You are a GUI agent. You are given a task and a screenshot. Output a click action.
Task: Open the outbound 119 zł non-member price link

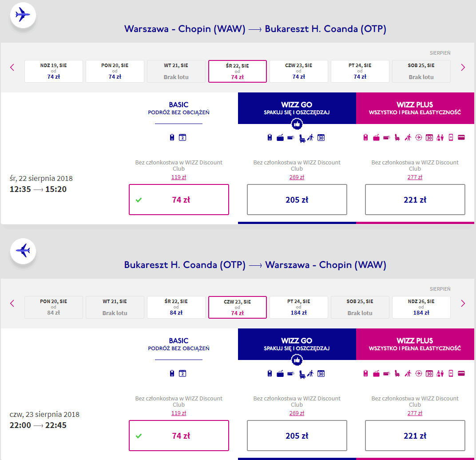[x=179, y=177]
